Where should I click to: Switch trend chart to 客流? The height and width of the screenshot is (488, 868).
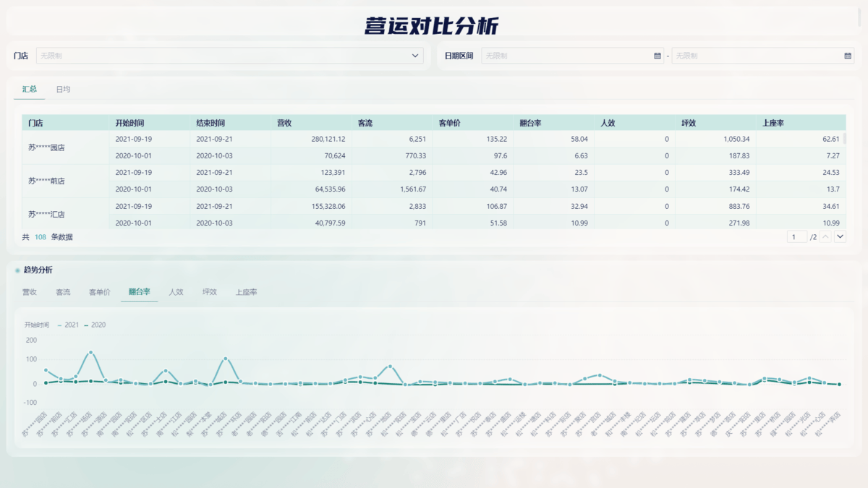coord(63,292)
